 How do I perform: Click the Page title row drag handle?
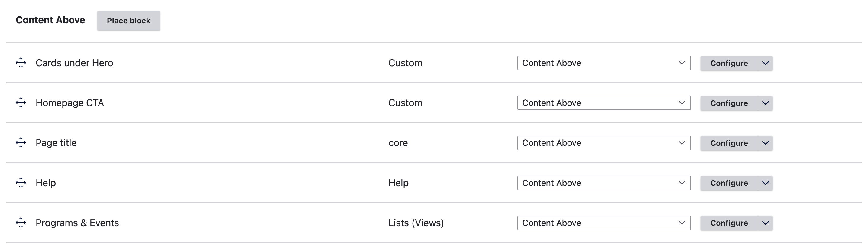tap(21, 143)
